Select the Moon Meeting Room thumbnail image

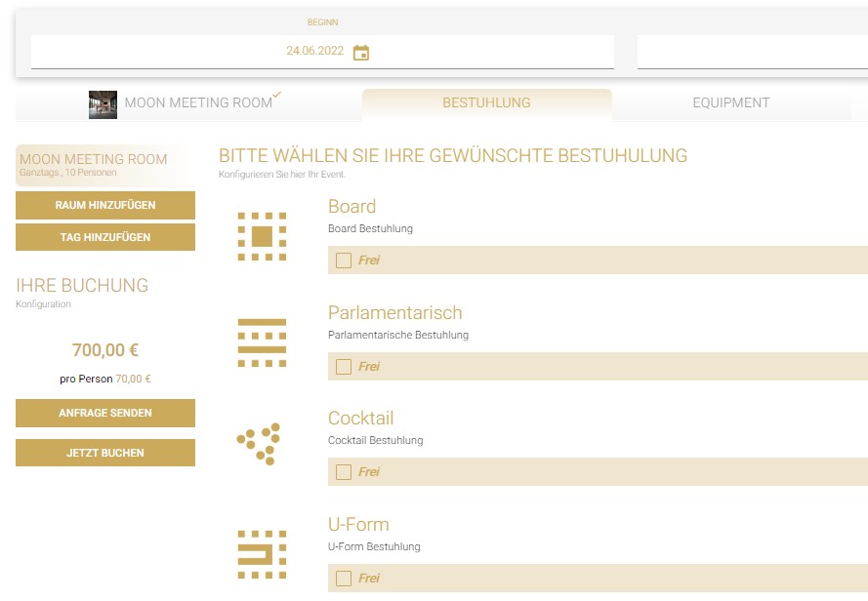pyautogui.click(x=103, y=104)
